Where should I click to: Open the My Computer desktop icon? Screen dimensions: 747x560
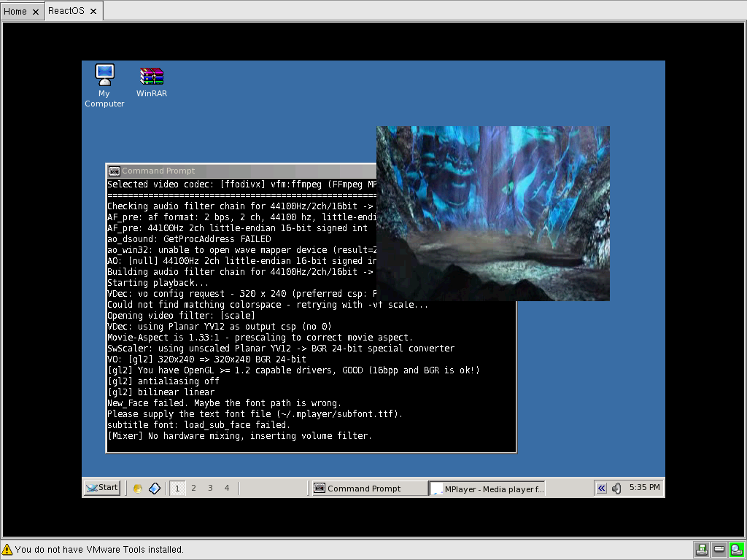(104, 75)
